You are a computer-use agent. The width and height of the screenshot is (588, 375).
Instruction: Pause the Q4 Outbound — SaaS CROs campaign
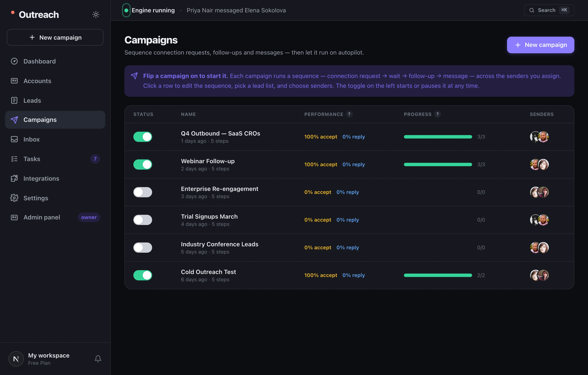[x=143, y=137]
